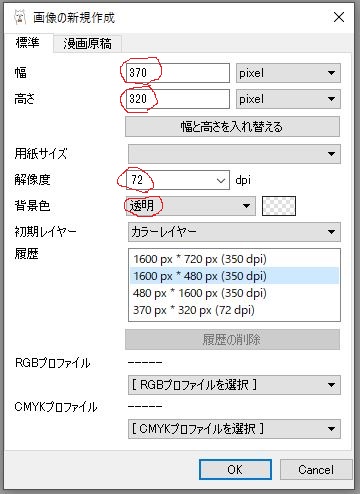Click the 履歴の削除 button
The height and width of the screenshot is (494, 360).
(232, 340)
